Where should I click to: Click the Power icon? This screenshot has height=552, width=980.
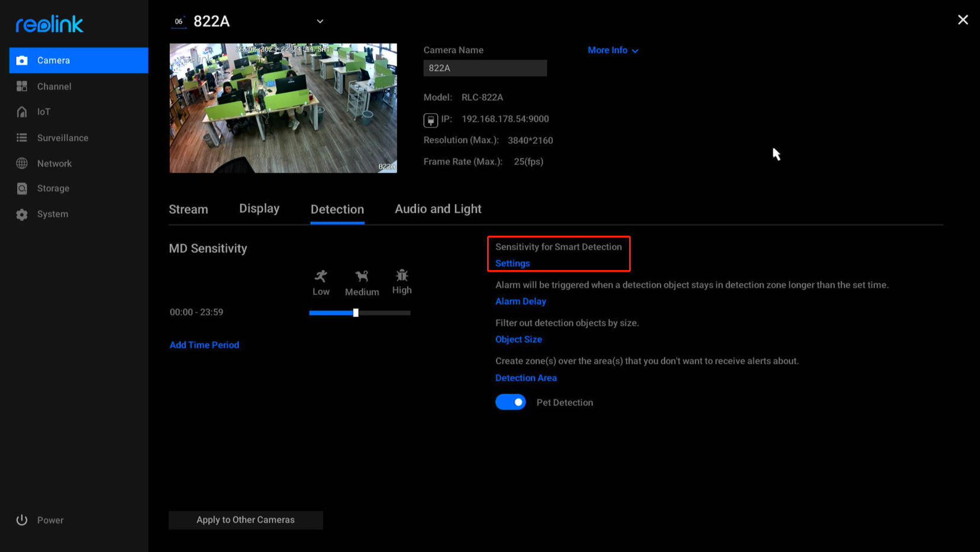22,520
